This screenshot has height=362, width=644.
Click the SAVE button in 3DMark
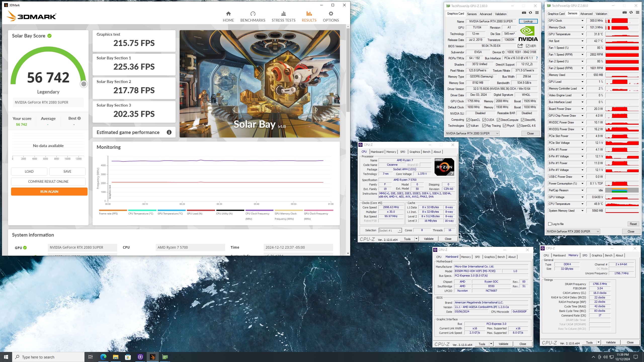coord(67,171)
